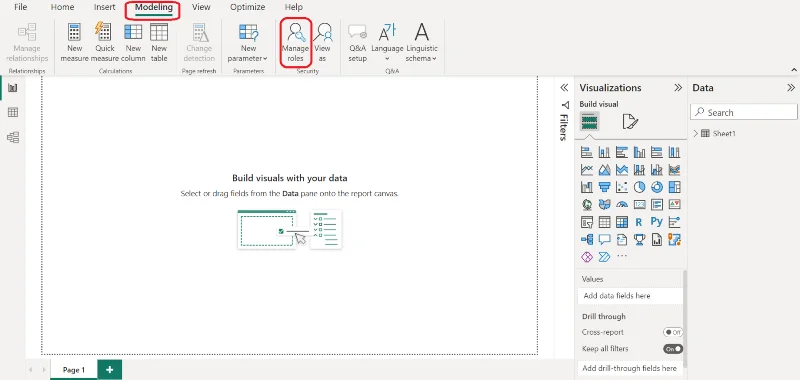
Task: Collapse the Visualizations pane
Action: [678, 88]
